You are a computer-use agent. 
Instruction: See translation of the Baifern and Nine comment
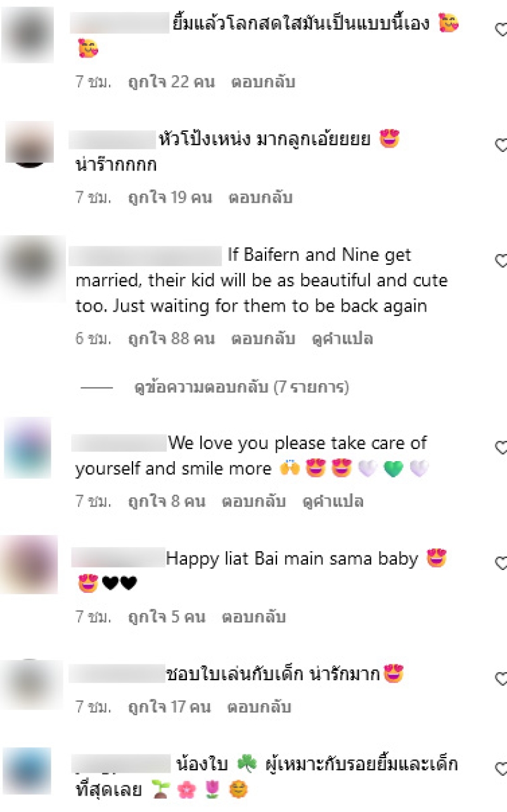coord(342,338)
